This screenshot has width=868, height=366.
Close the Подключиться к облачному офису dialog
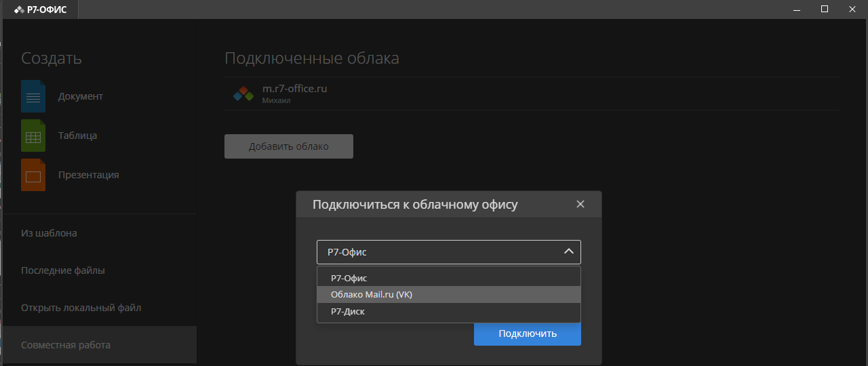tap(580, 204)
